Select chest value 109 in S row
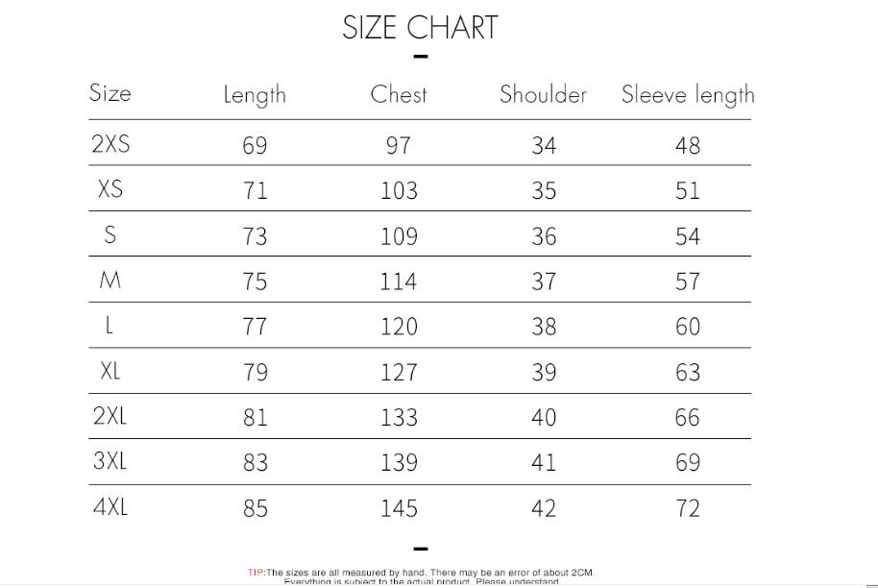This screenshot has height=588, width=878. pyautogui.click(x=399, y=236)
